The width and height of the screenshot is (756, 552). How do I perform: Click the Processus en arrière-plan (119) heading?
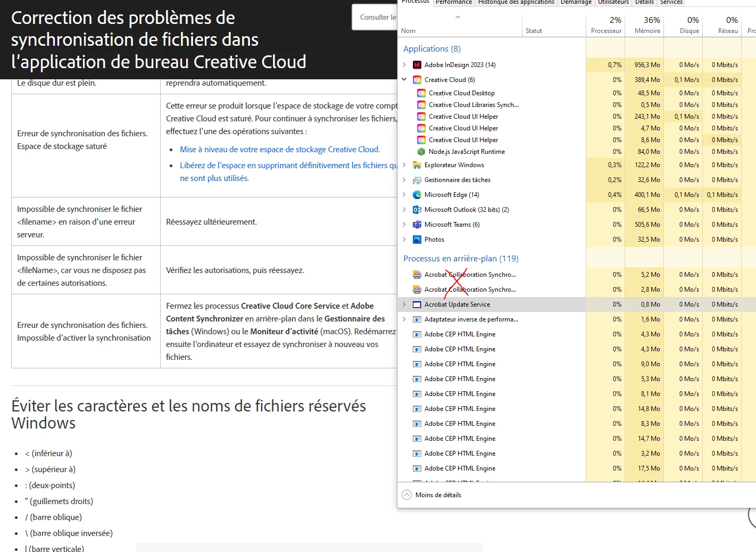[x=461, y=259]
